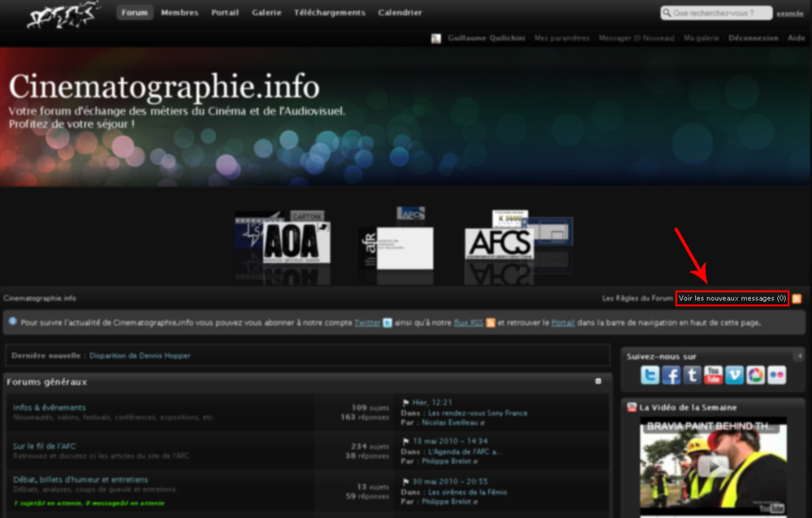812x518 pixels.
Task: Open the YouTube social icon
Action: (x=713, y=375)
